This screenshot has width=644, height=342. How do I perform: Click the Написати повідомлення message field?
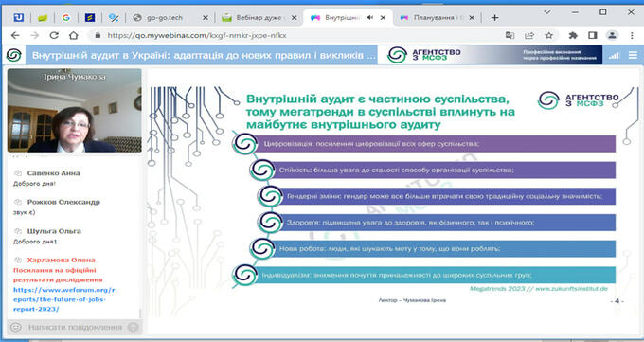(75, 327)
